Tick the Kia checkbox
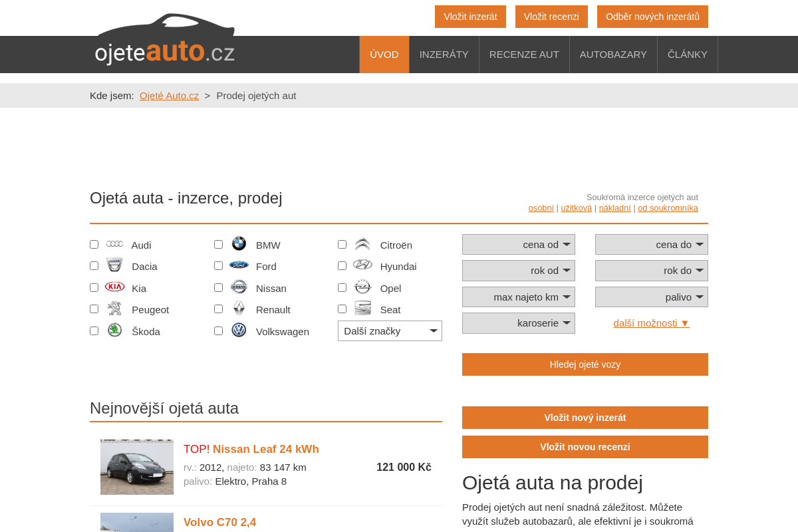 pyautogui.click(x=94, y=287)
